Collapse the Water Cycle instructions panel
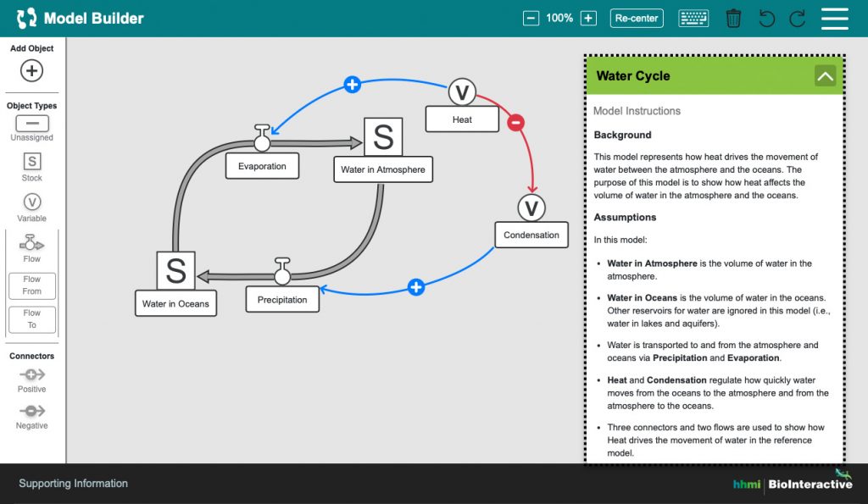This screenshot has width=868, height=504. (826, 75)
